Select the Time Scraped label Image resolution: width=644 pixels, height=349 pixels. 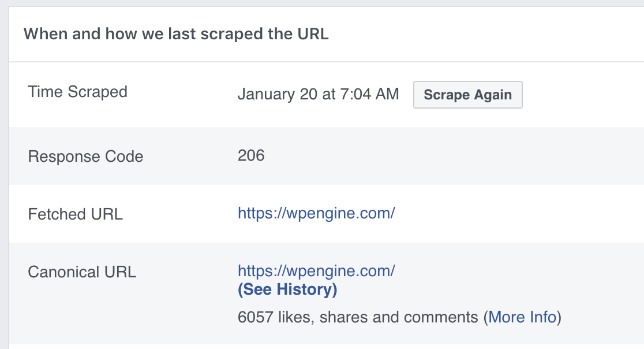click(x=77, y=92)
